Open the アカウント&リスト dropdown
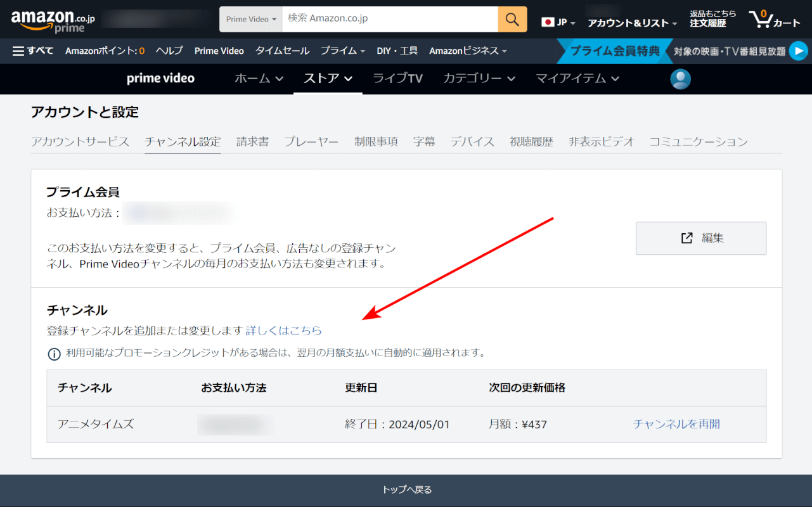Viewport: 812px width, 507px height. pos(632,23)
